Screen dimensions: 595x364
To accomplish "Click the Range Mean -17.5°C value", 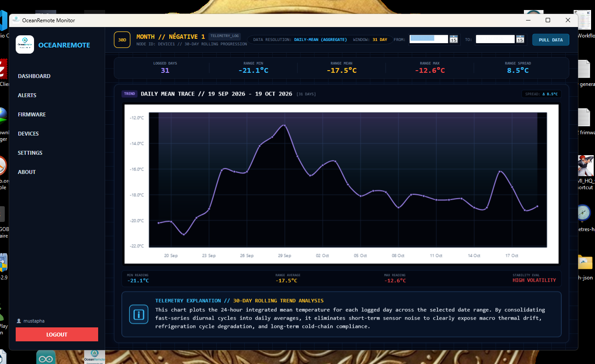I will tap(342, 70).
